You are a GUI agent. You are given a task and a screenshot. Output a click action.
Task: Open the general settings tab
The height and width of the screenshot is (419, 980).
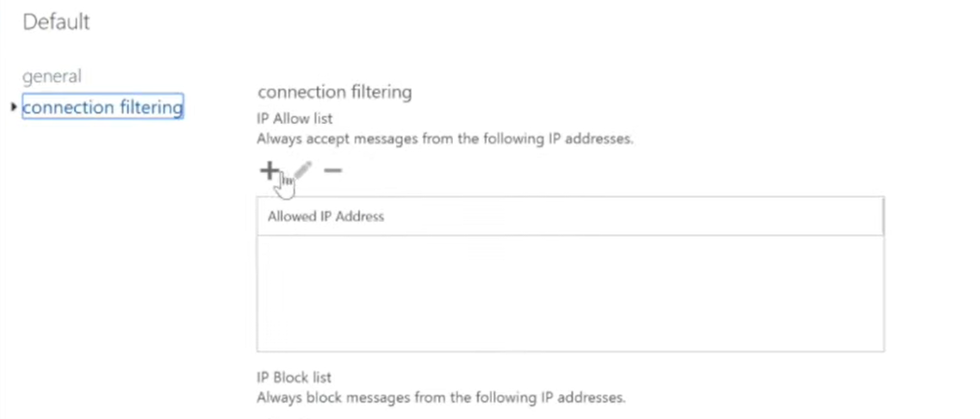tap(52, 77)
